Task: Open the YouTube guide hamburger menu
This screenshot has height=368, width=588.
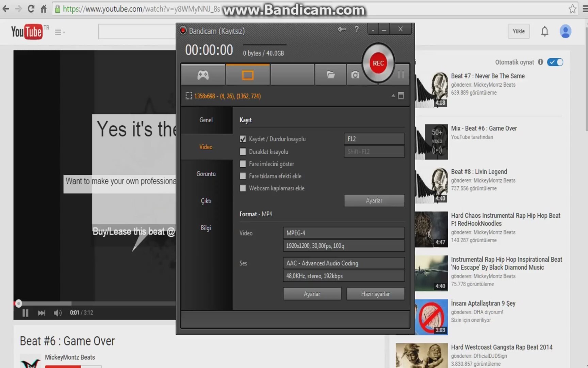Action: 59,32
